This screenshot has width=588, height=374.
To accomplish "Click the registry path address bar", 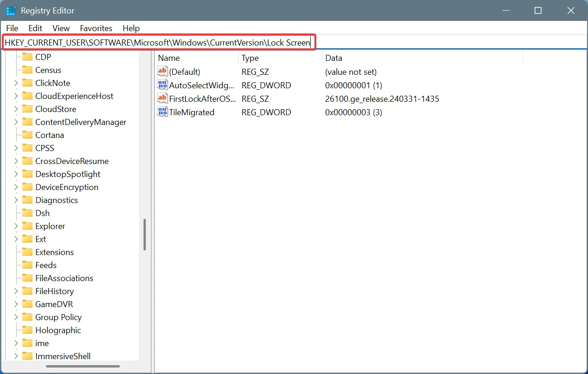I will (294, 43).
